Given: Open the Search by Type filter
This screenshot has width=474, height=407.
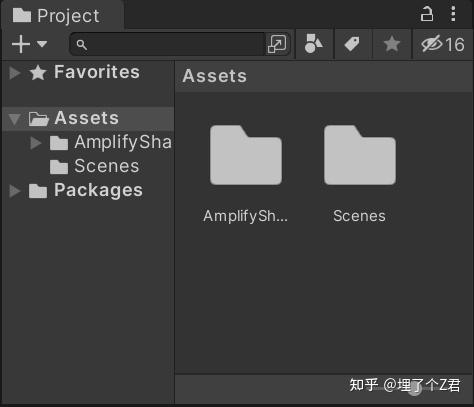Looking at the screenshot, I should coord(313,44).
